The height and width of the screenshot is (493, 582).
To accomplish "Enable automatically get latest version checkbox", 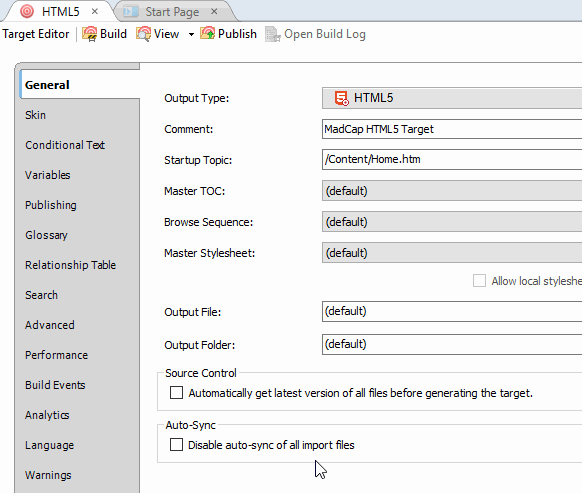I will tap(176, 393).
